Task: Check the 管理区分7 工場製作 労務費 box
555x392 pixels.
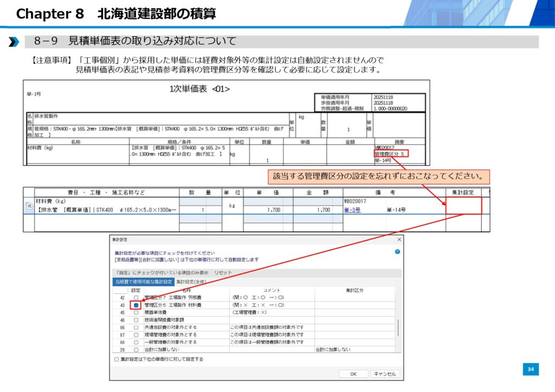Action: coord(136,298)
